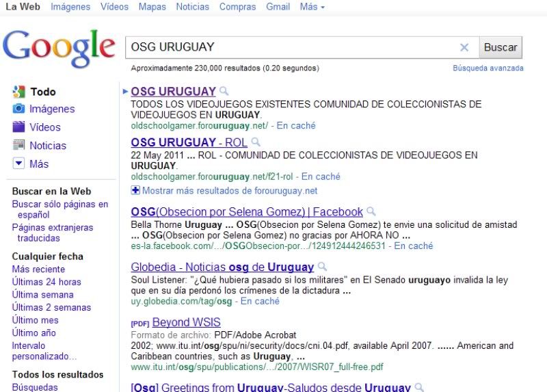Select Todo filter in sidebar
Image resolution: width=547 pixels, height=392 pixels.
pyautogui.click(x=43, y=92)
